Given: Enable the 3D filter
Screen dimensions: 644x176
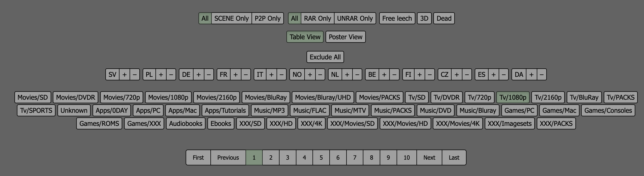Looking at the screenshot, I should coord(424,19).
